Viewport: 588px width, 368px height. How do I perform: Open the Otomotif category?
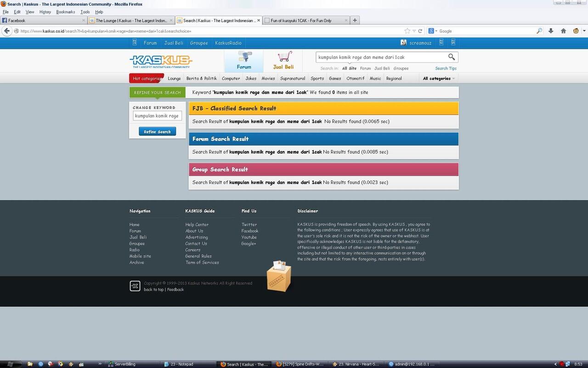point(356,78)
